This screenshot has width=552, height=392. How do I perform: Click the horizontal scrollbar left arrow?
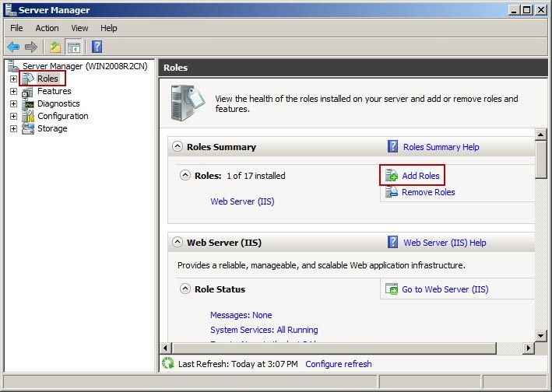166,348
